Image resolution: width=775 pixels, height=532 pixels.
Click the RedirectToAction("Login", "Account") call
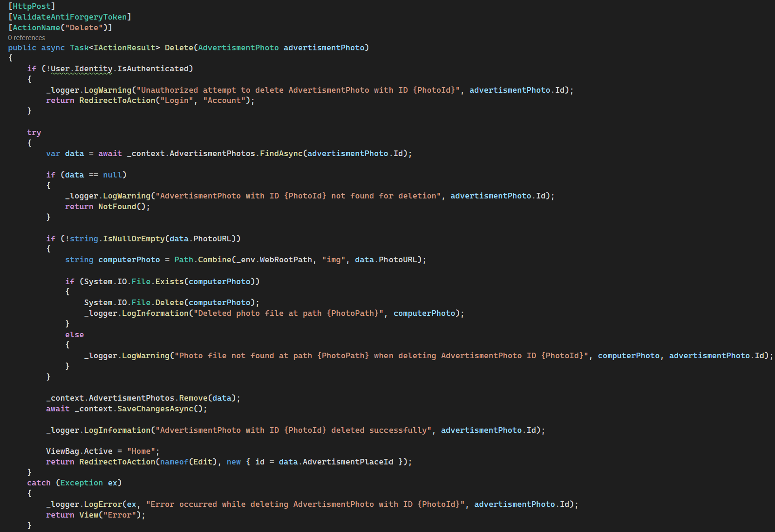coord(165,100)
